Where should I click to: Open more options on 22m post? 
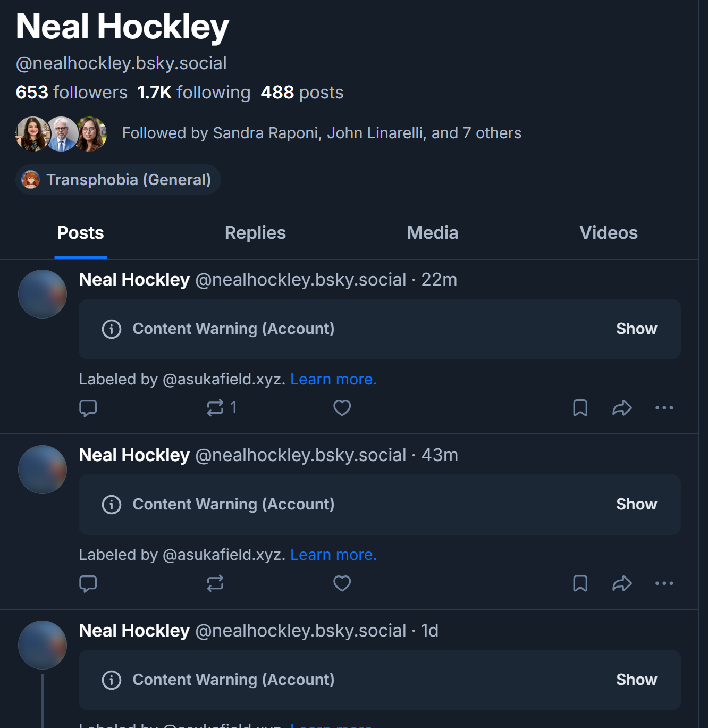(x=664, y=408)
